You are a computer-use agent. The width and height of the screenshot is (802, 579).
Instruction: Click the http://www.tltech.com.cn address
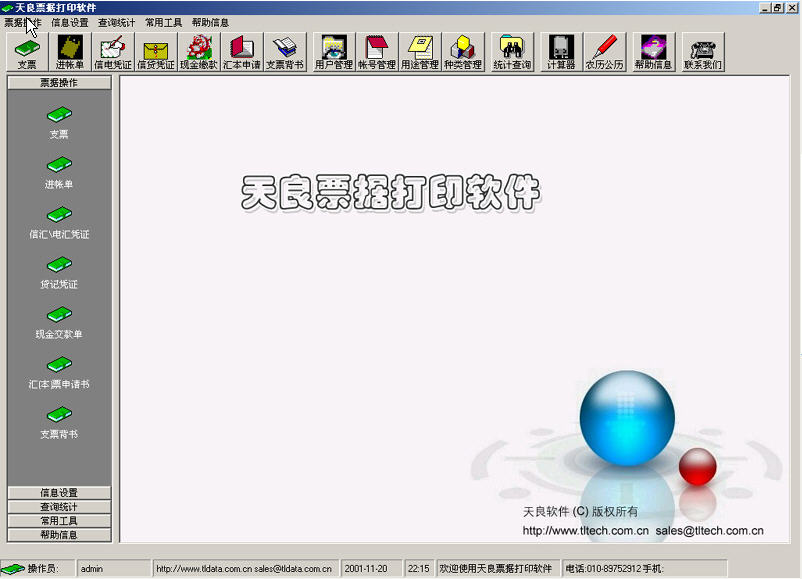click(x=586, y=531)
